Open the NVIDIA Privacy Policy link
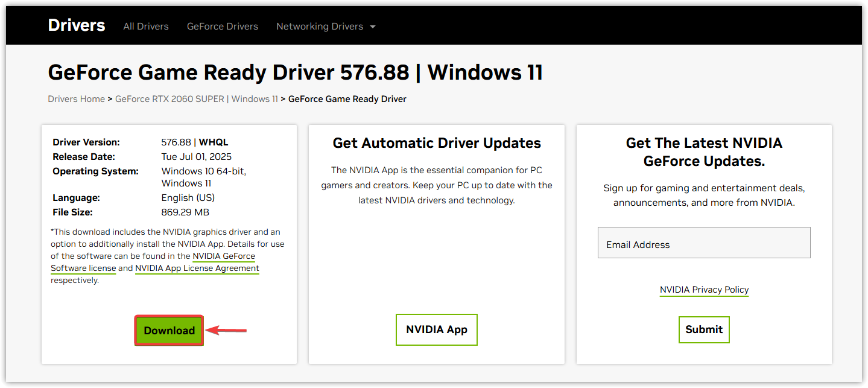This screenshot has height=388, width=868. [704, 290]
